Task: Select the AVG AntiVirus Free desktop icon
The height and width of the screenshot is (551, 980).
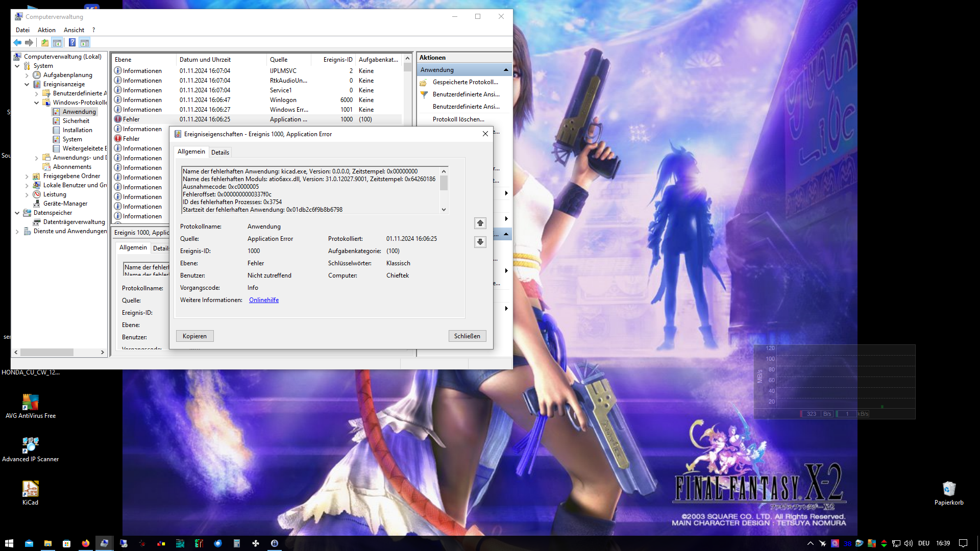Action: (31, 407)
